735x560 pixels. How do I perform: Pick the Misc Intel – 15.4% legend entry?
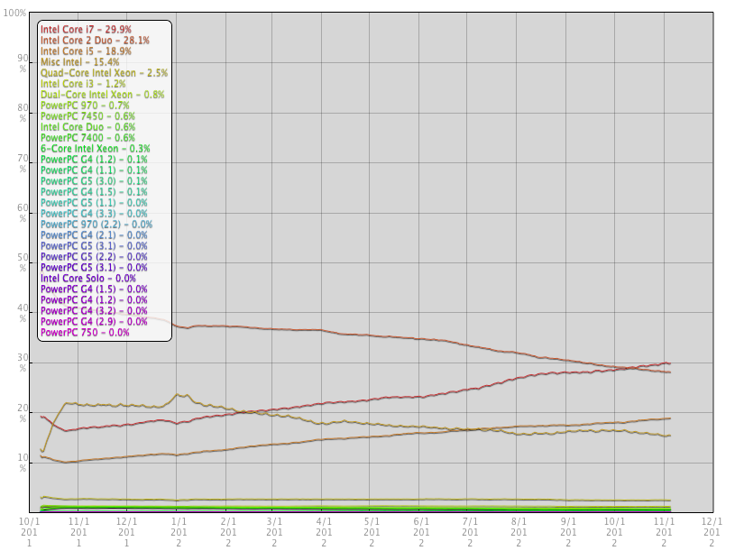click(79, 62)
